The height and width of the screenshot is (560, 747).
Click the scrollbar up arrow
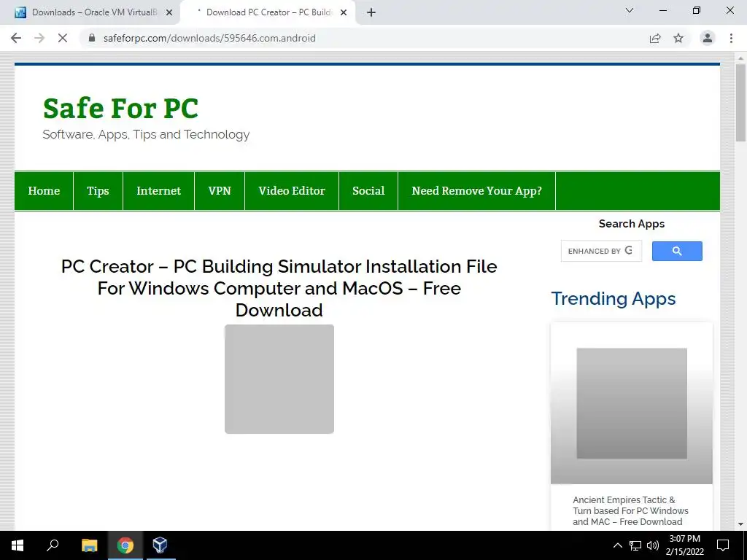click(740, 58)
